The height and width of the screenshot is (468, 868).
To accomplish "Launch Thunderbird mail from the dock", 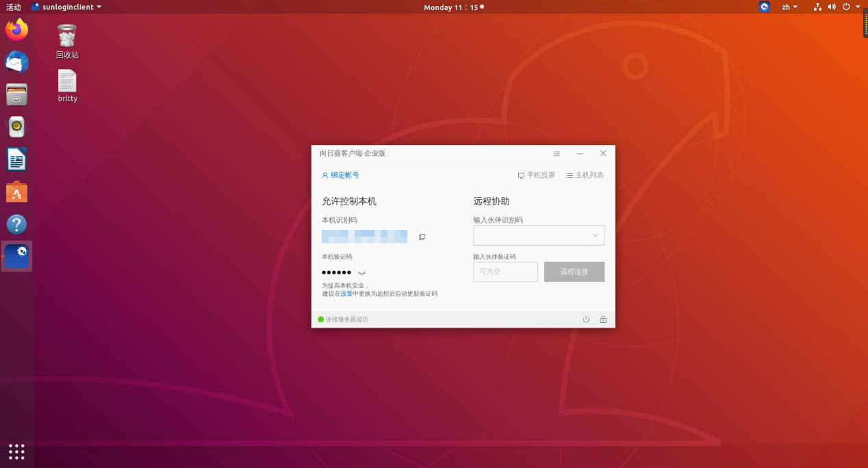I will point(16,62).
